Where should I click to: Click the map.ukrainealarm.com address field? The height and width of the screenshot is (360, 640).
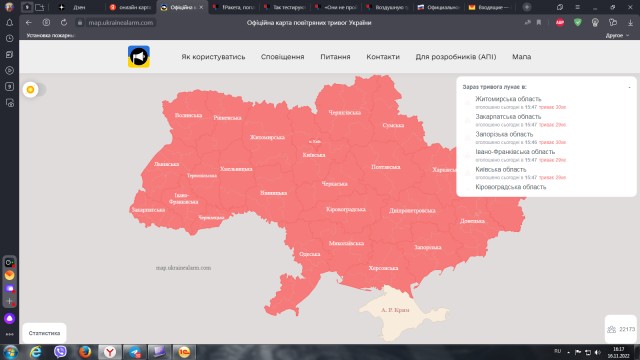point(121,23)
